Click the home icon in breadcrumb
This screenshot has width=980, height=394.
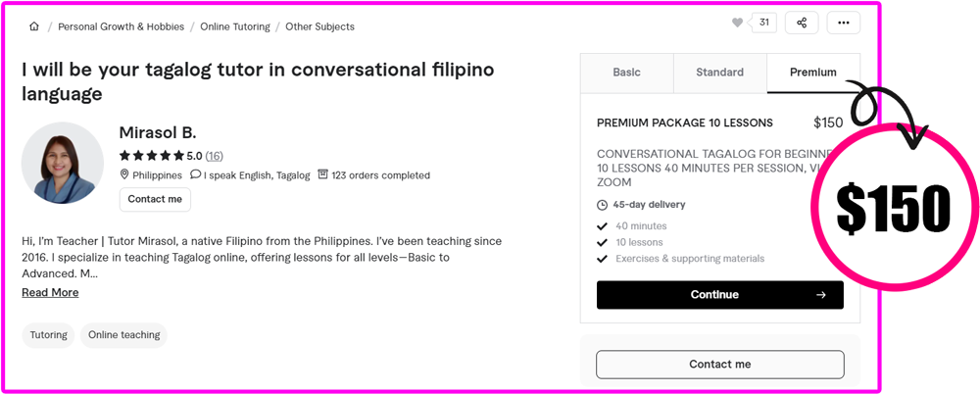(x=33, y=26)
